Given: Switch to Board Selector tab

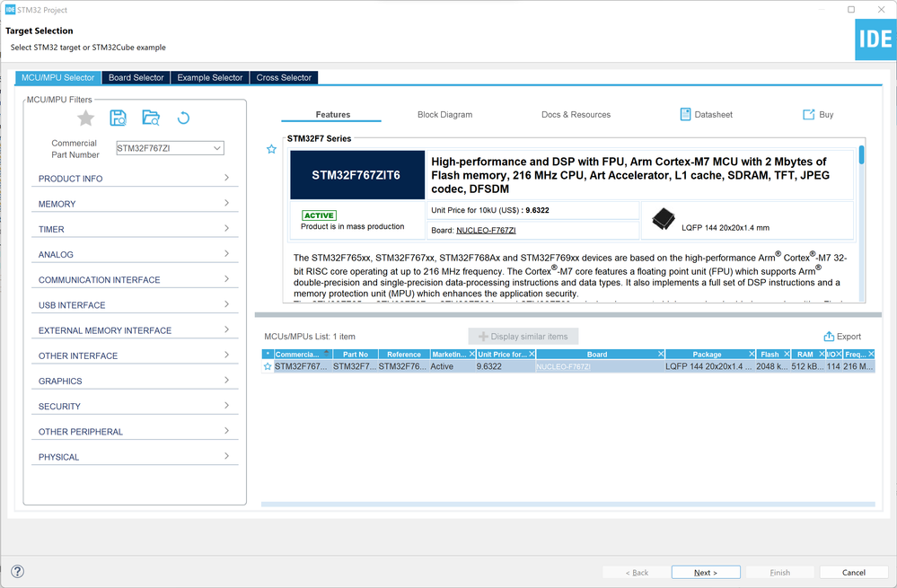Looking at the screenshot, I should 136,78.
